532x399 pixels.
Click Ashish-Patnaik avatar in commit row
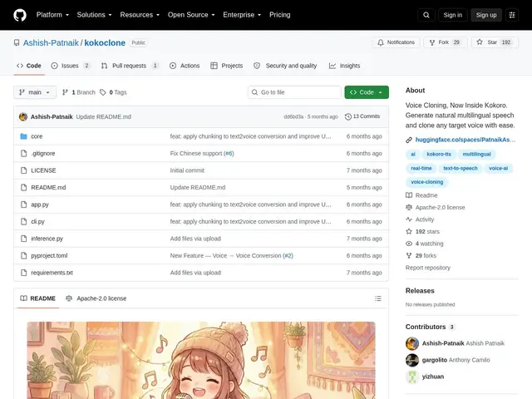(23, 116)
